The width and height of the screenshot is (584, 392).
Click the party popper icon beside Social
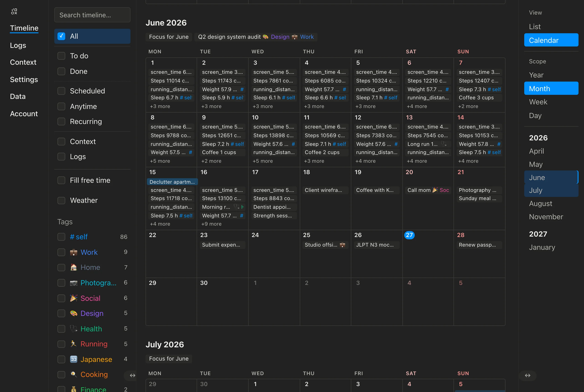[73, 298]
